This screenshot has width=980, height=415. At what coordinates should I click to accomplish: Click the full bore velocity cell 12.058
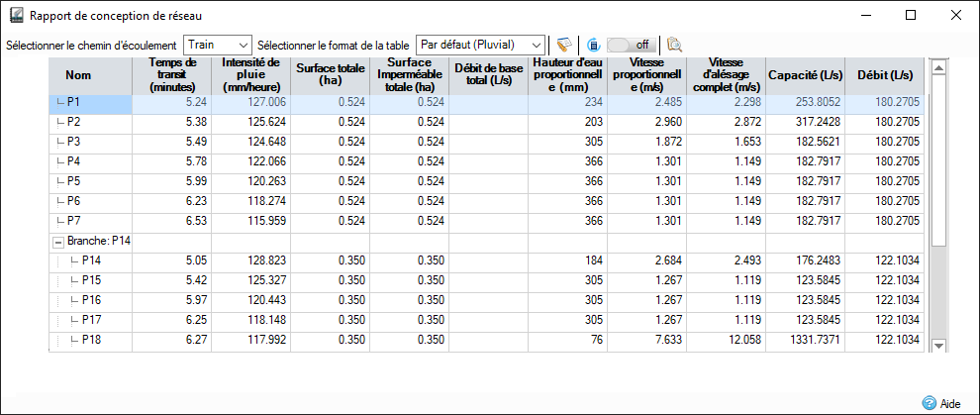tap(727, 340)
